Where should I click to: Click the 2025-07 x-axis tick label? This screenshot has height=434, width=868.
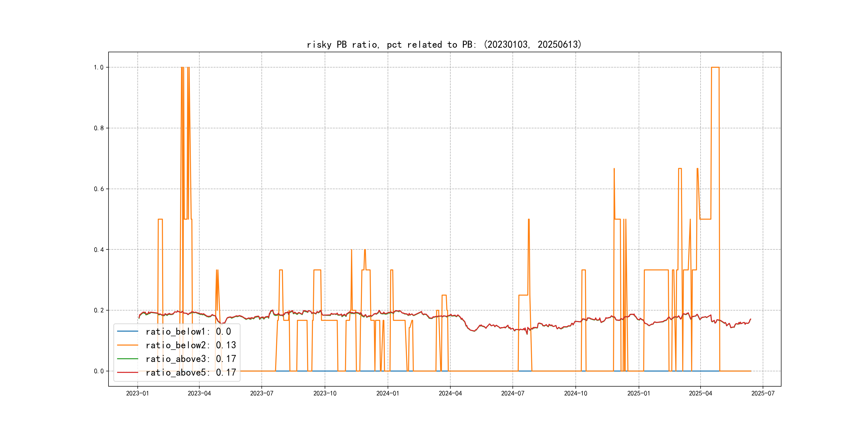763,393
